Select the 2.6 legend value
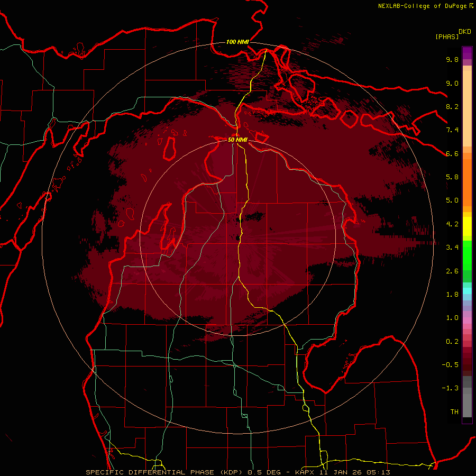 tap(452, 271)
